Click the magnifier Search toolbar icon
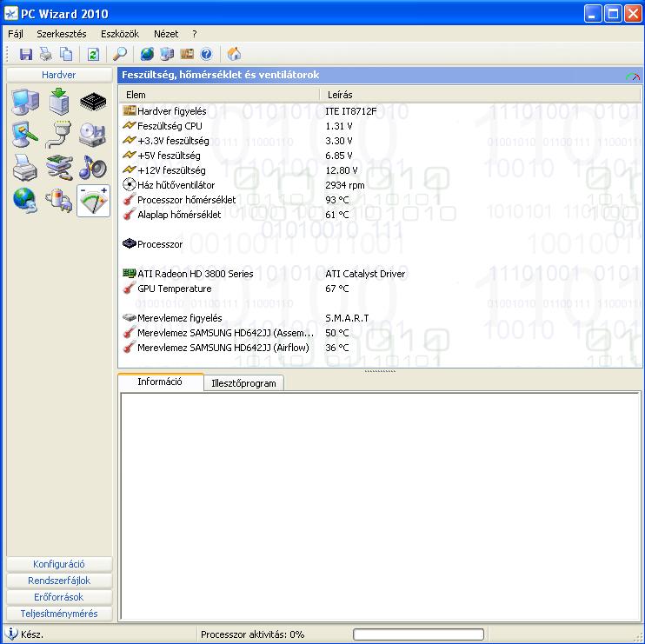The image size is (645, 644). 120,54
